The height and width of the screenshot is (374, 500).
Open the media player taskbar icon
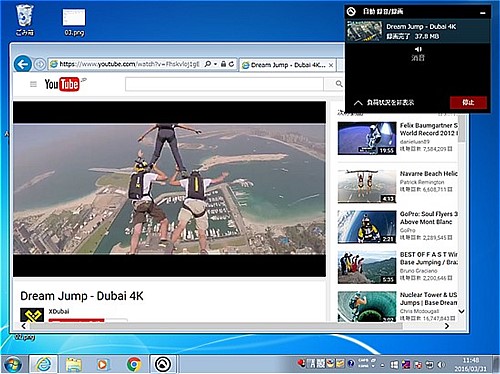tap(103, 364)
